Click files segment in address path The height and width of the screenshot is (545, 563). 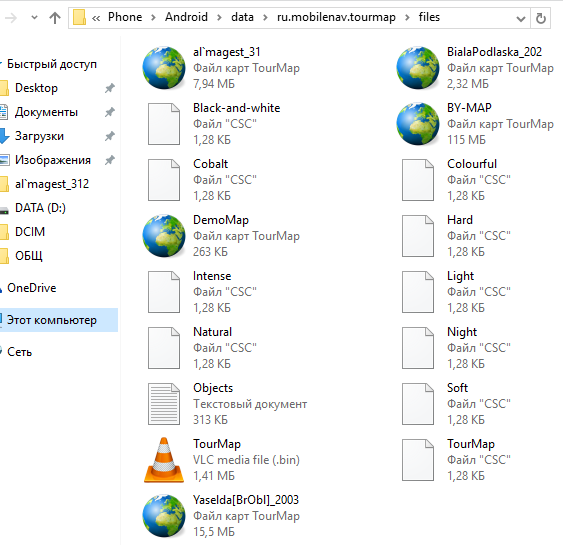click(429, 17)
